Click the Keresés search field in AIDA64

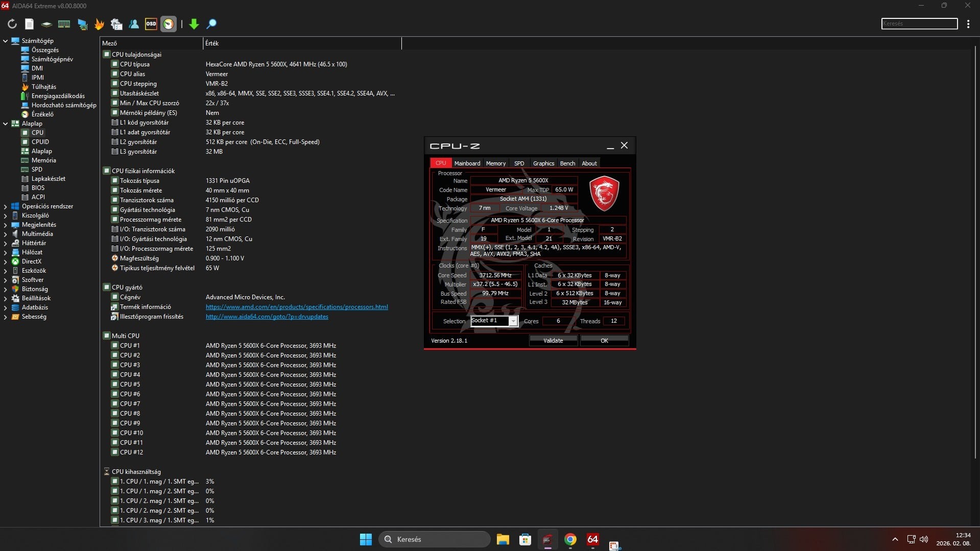[x=919, y=24]
